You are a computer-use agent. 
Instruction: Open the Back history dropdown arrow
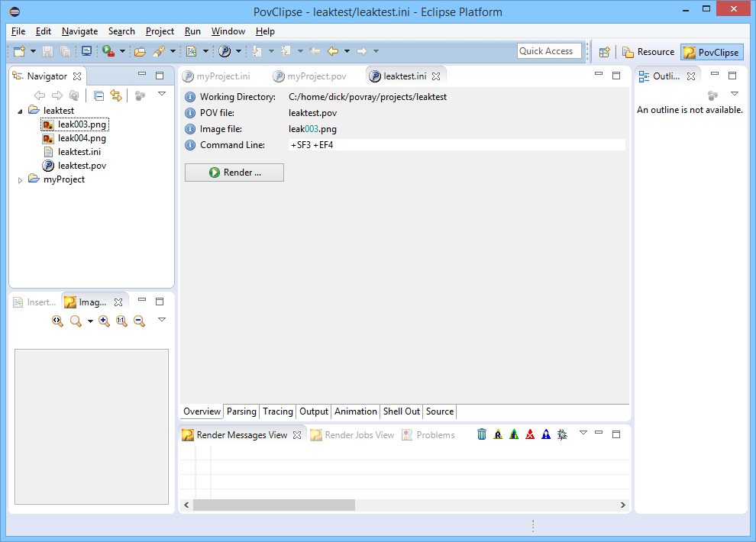click(x=347, y=51)
